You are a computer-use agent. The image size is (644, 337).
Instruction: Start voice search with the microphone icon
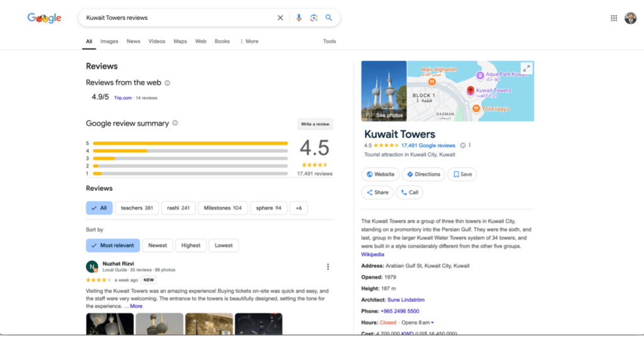click(x=299, y=18)
